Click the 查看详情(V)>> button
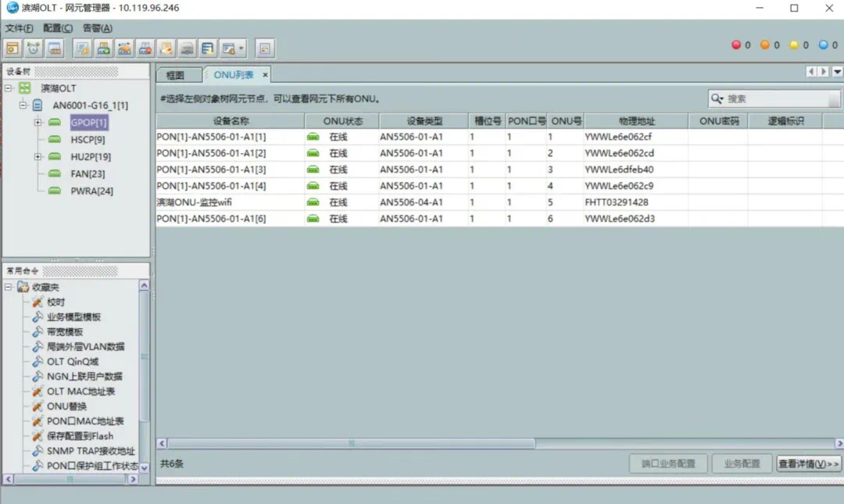844x504 pixels. tap(809, 463)
